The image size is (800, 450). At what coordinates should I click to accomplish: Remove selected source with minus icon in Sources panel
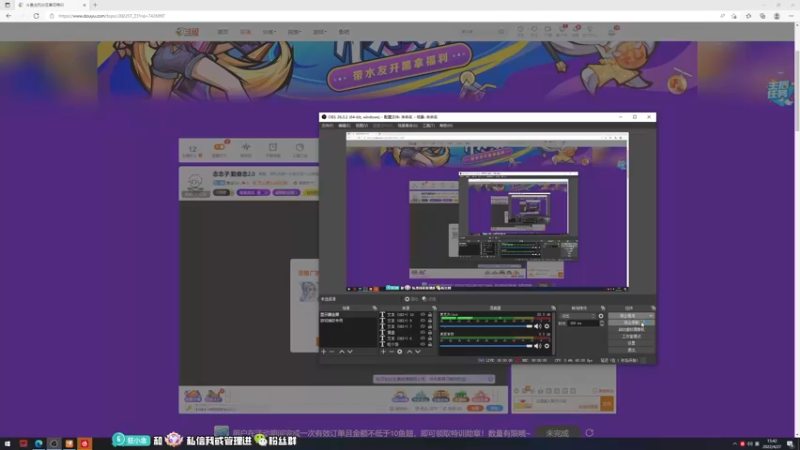pyautogui.click(x=391, y=352)
